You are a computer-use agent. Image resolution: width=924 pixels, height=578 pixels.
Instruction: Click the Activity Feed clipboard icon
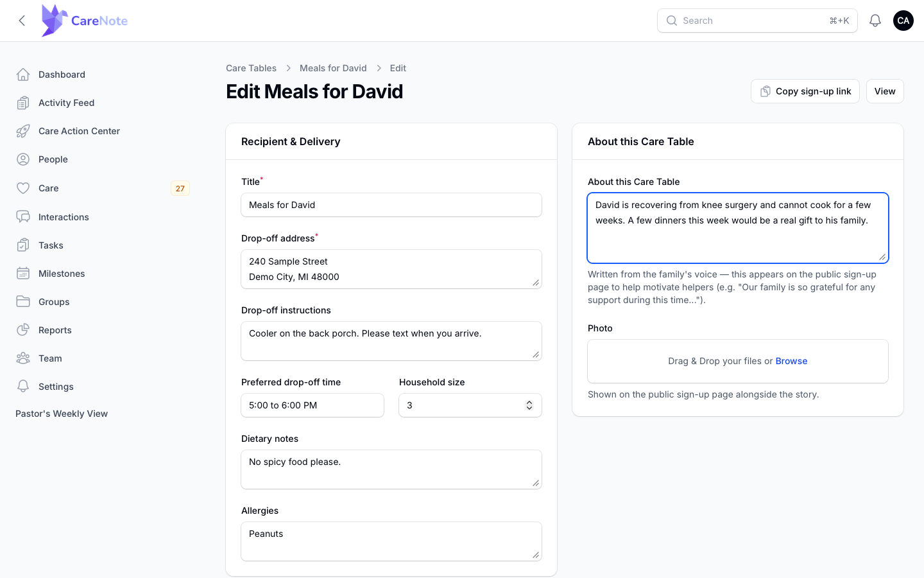pos(23,103)
